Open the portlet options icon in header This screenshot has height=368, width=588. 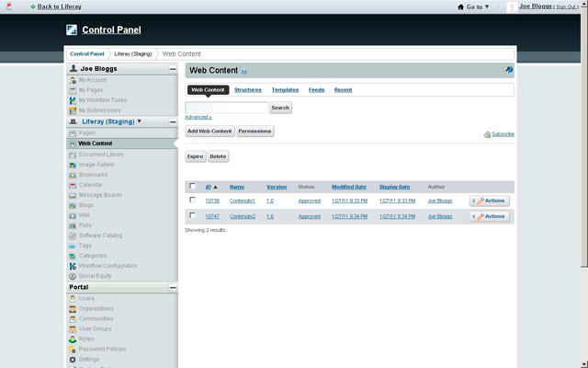(x=509, y=70)
